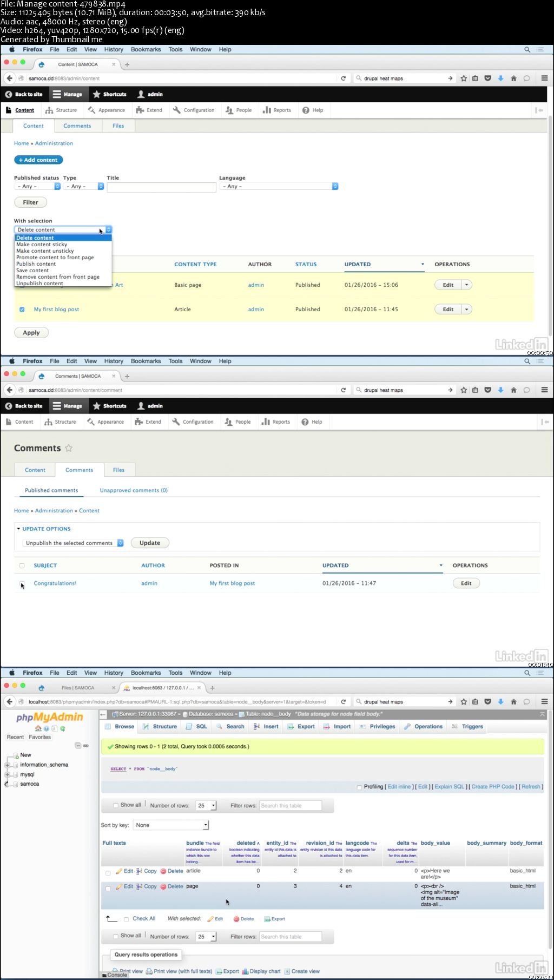Tick the Check All checkbox
Screen dimensions: 554x980
click(x=126, y=919)
